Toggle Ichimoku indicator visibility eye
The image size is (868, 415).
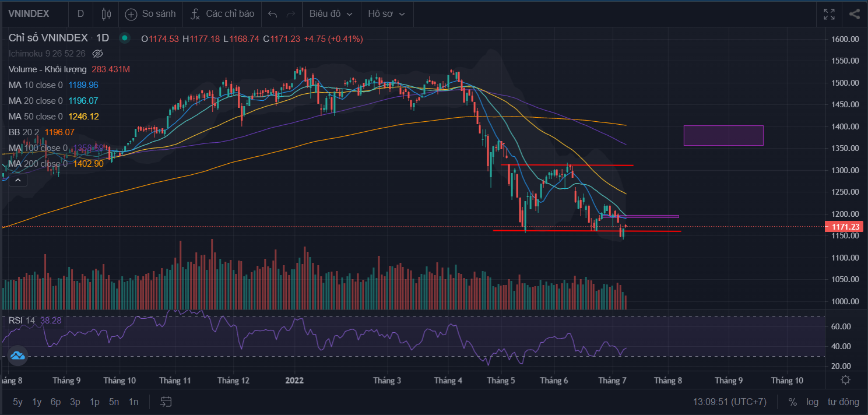coord(98,54)
